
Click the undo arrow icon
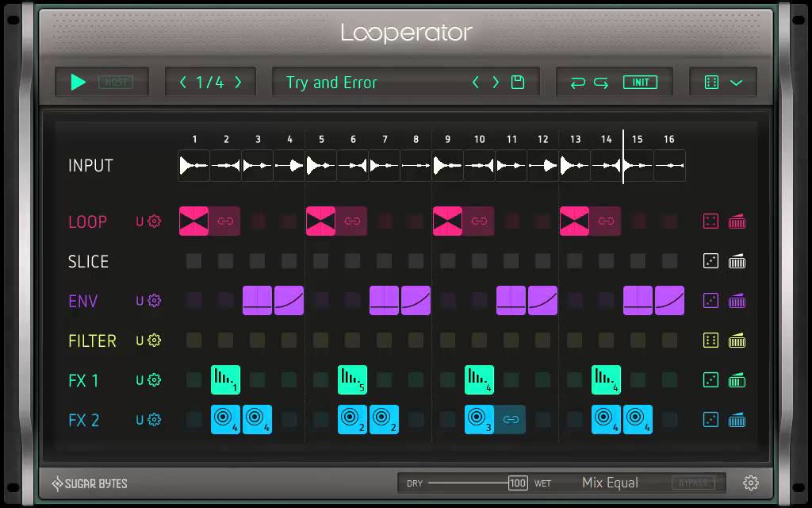click(x=578, y=83)
